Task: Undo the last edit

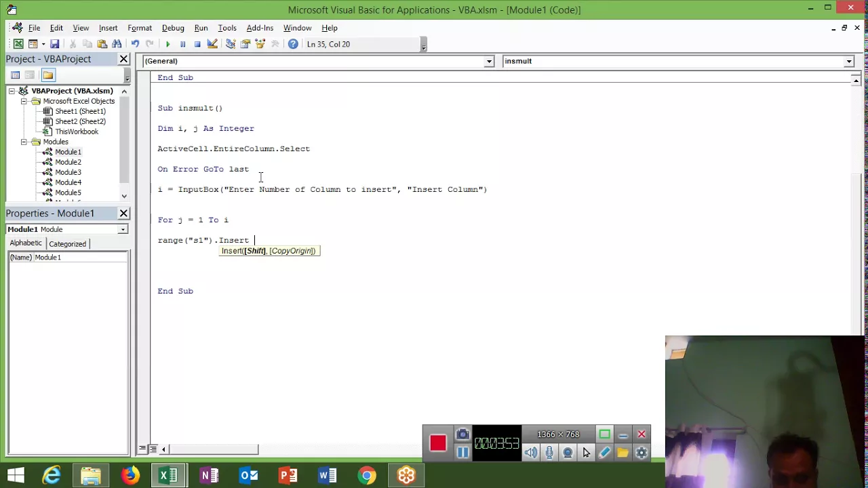Action: 135,44
